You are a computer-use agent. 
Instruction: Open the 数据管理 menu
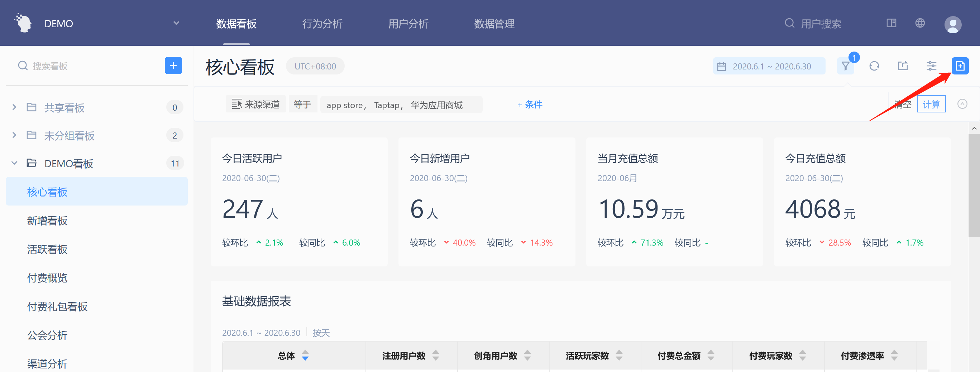pyautogui.click(x=494, y=24)
